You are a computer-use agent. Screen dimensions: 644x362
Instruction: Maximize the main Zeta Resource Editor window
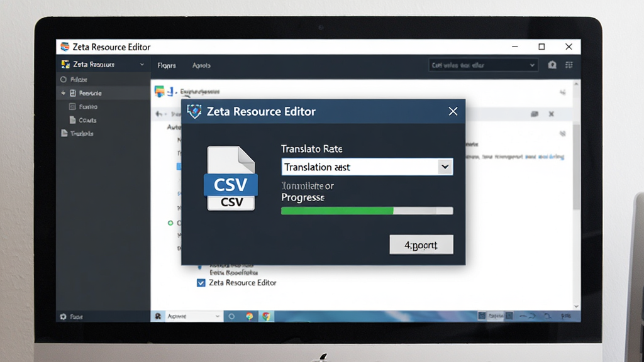point(541,47)
